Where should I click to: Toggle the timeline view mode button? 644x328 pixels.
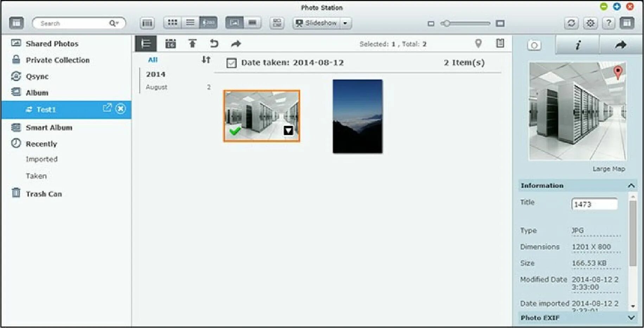(208, 23)
